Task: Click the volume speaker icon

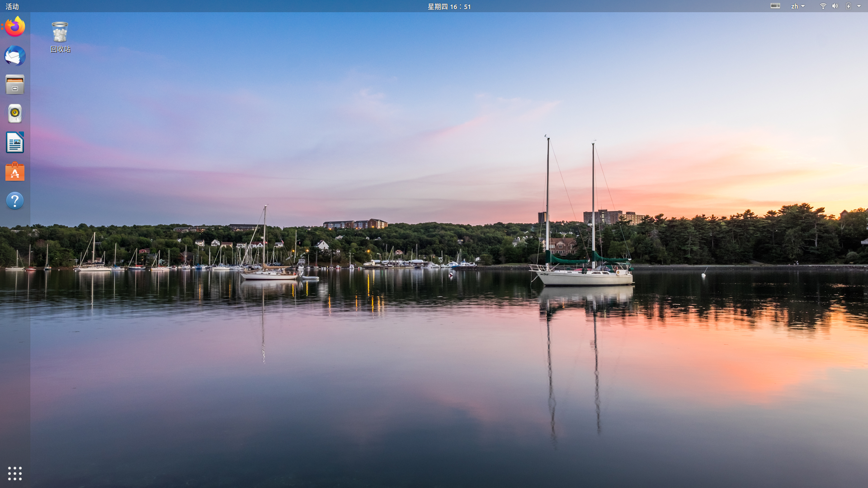Action: [835, 6]
